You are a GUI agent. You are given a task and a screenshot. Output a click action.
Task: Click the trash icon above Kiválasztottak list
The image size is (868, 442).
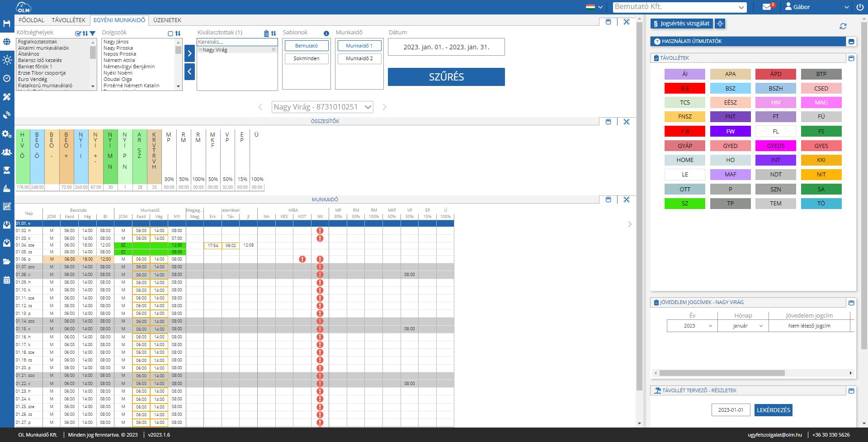266,33
